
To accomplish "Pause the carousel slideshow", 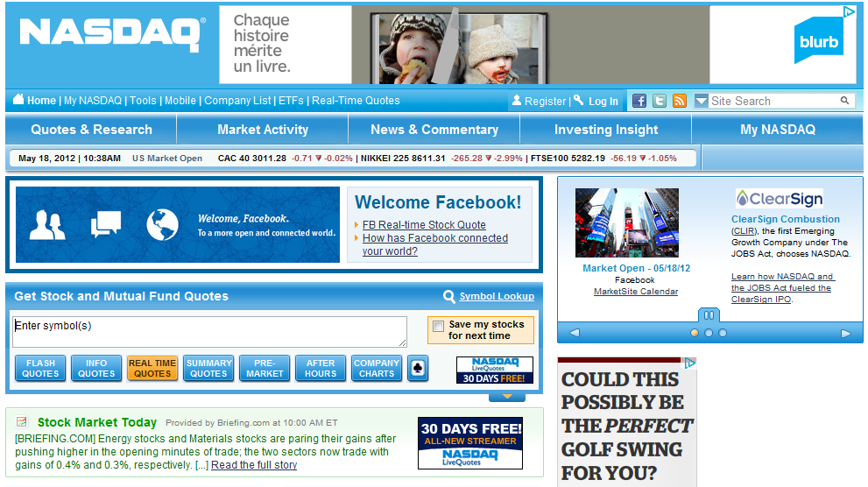I will [x=709, y=315].
